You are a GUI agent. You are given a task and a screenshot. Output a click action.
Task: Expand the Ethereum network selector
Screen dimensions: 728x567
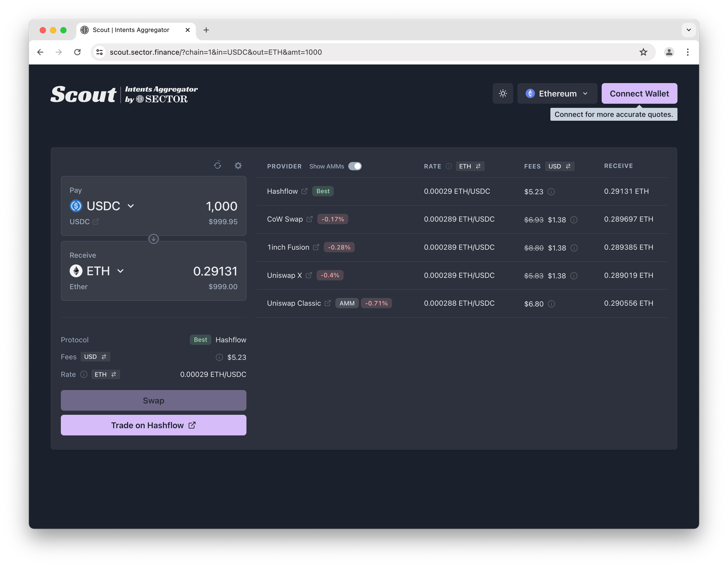(557, 93)
